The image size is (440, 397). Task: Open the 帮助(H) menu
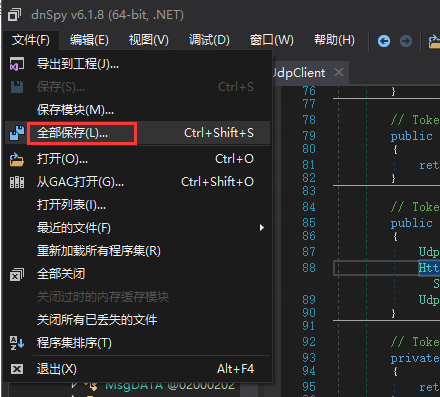point(334,40)
